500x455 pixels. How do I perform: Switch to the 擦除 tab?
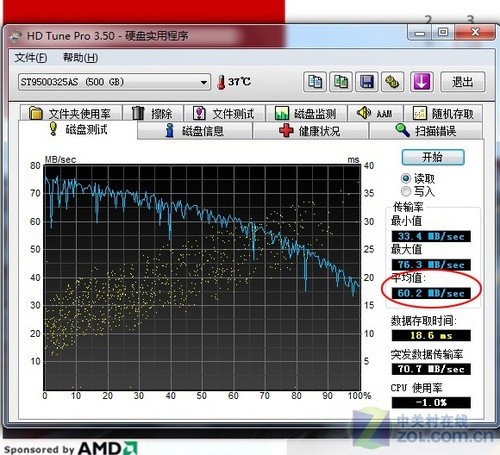coord(153,113)
